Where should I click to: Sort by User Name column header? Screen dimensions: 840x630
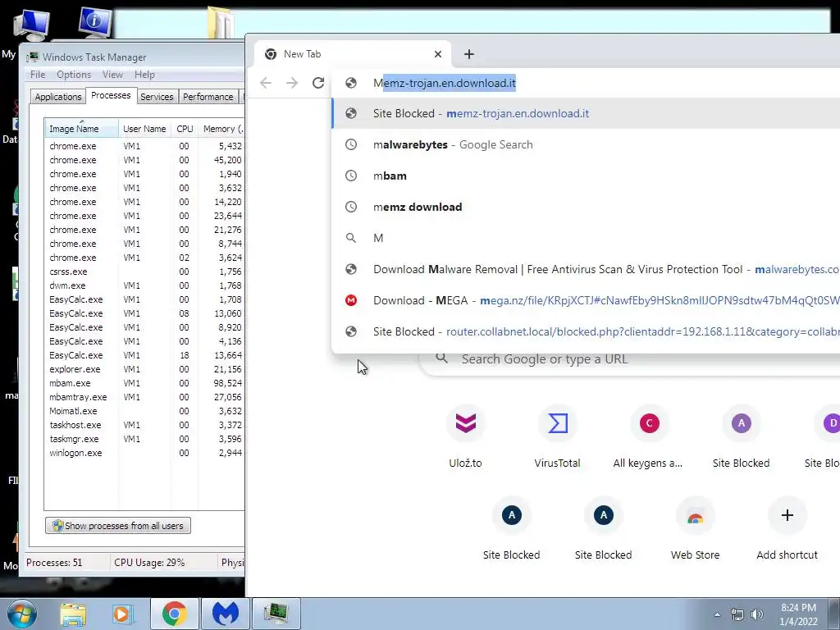point(144,129)
